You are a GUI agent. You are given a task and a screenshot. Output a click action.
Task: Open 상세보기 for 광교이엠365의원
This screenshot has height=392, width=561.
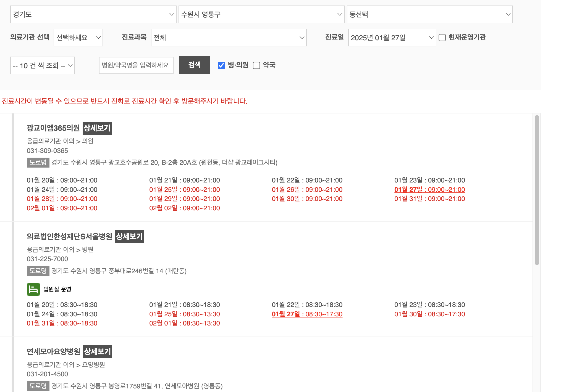97,128
